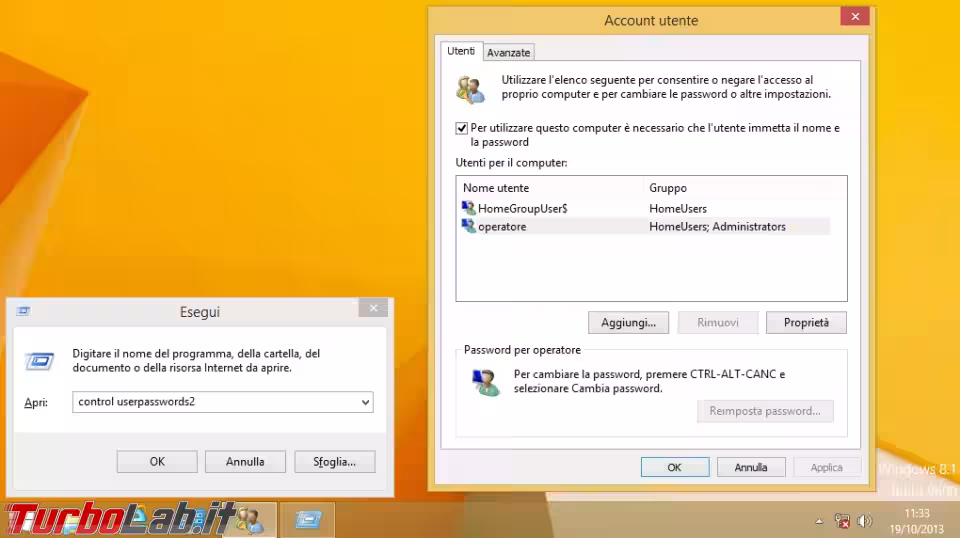Click the Rimuovi button
This screenshot has height=538, width=960.
[718, 323]
